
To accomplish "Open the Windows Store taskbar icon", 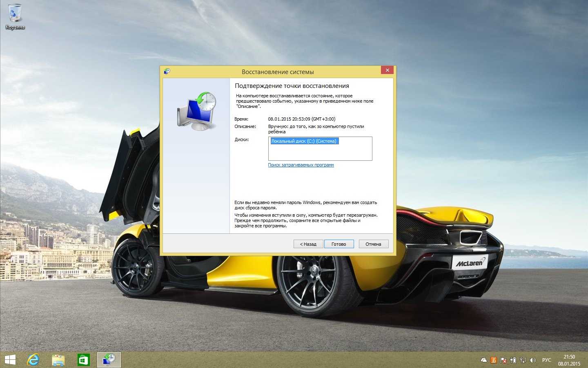I will click(x=83, y=360).
